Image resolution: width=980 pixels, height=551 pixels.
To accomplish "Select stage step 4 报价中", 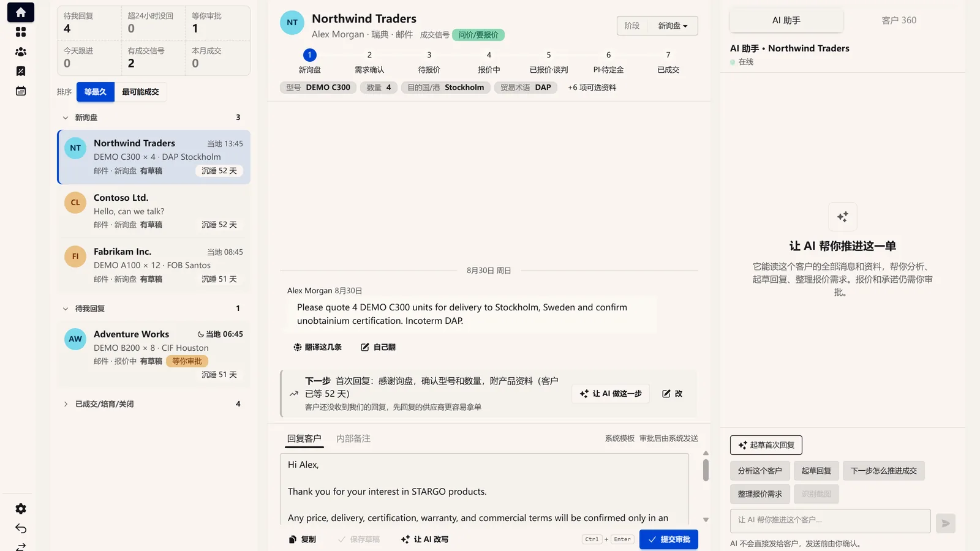I will [489, 62].
